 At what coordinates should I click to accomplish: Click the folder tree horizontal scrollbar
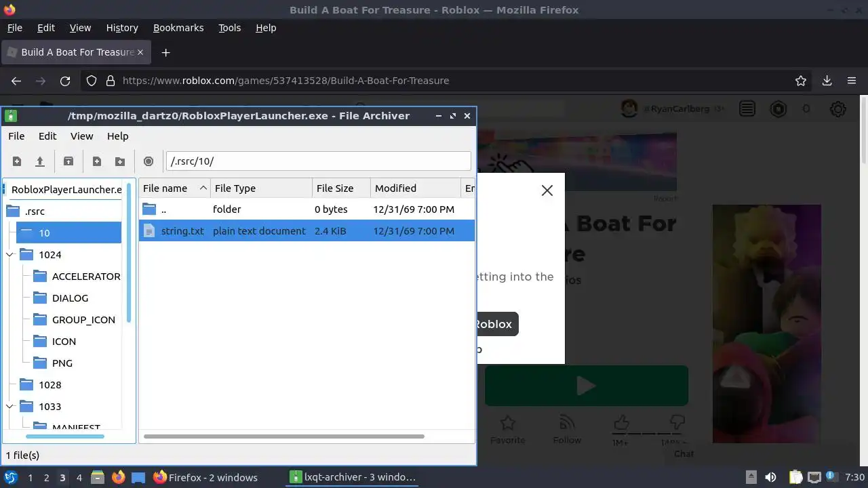click(66, 436)
